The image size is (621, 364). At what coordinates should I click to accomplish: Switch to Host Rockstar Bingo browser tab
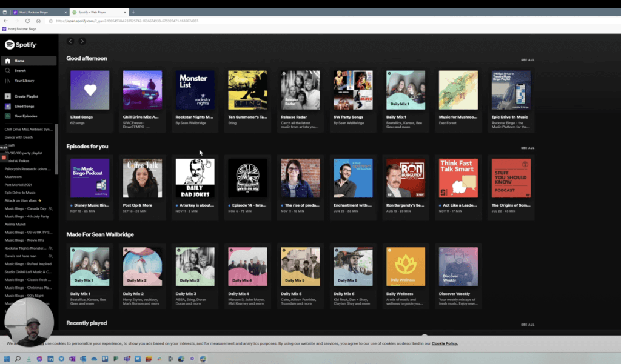coord(39,12)
